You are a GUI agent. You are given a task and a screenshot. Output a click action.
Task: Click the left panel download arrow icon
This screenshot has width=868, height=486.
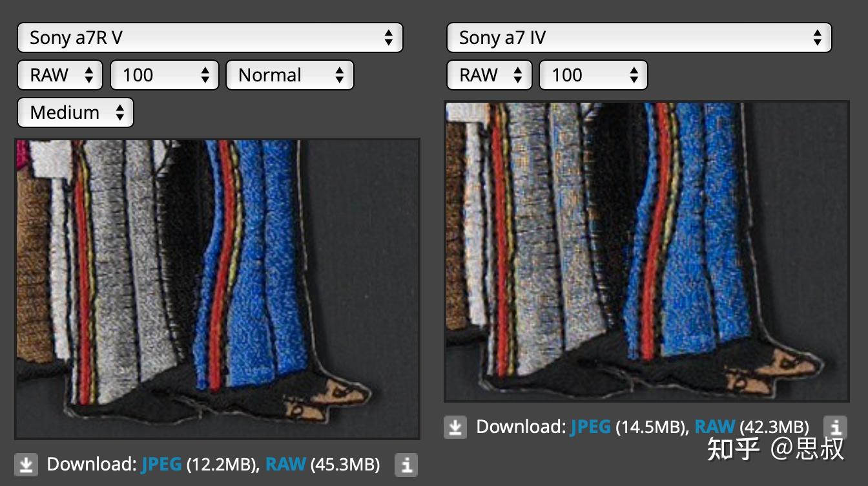point(26,465)
